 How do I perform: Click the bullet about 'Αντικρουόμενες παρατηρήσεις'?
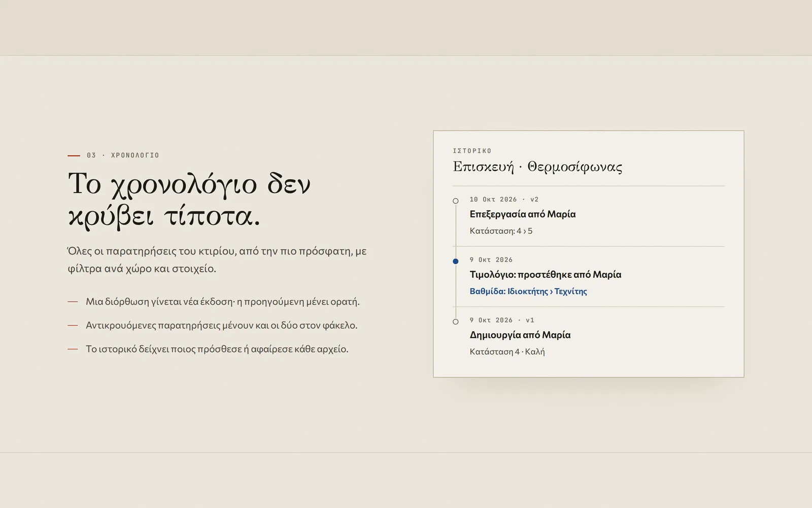pos(221,326)
